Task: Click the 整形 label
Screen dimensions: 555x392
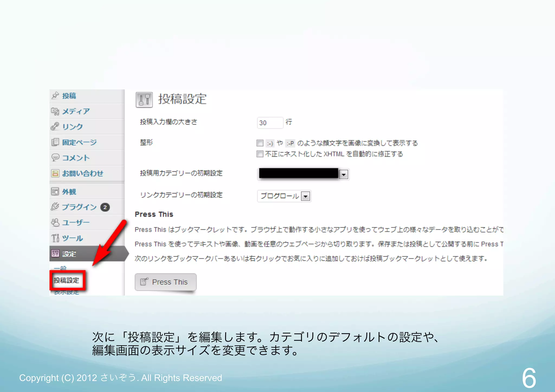Action: [x=146, y=142]
